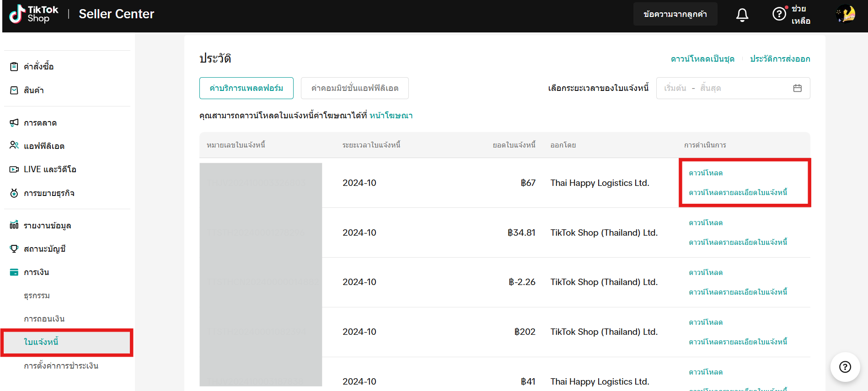Screen dimensions: 868x391
Task: Open ประวัติการส่งออก link
Action: click(780, 59)
